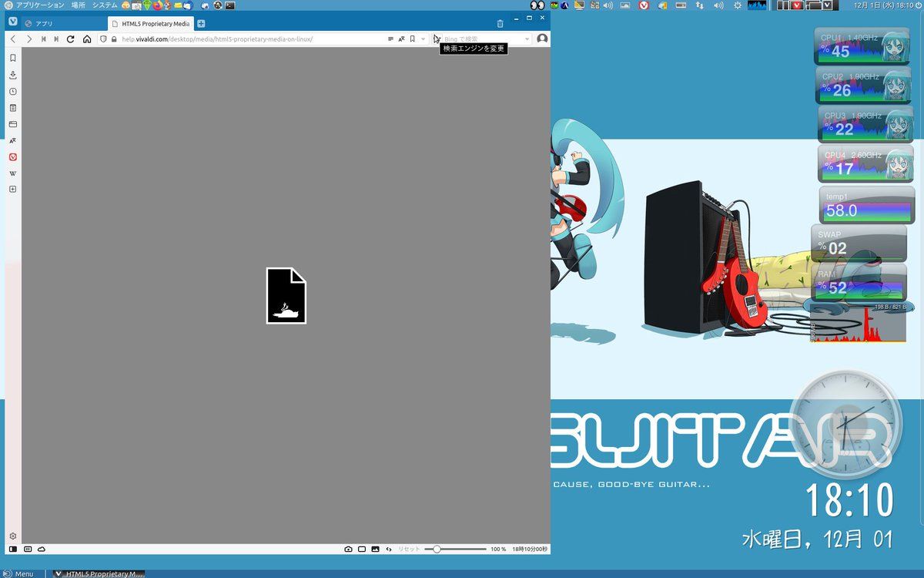Go forward one page
This screenshot has height=578, width=924.
(x=29, y=39)
